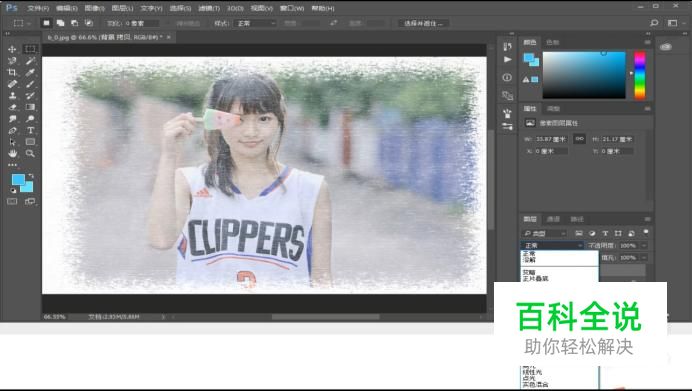This screenshot has width=692, height=391.
Task: Select the Move tool
Action: (12, 49)
